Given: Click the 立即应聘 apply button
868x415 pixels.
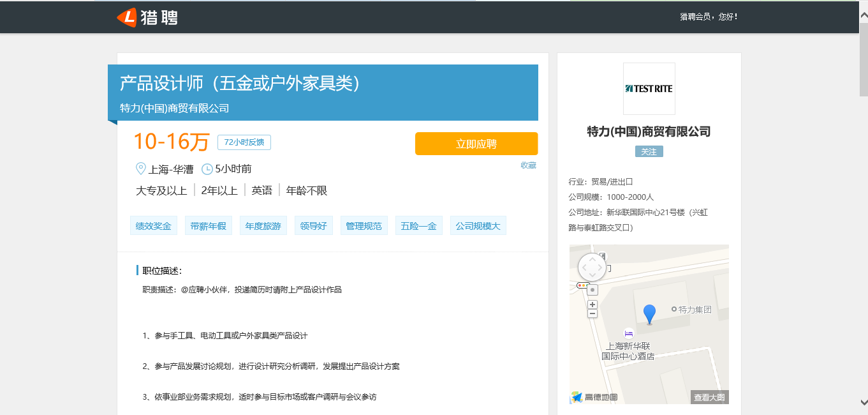Looking at the screenshot, I should [x=476, y=144].
